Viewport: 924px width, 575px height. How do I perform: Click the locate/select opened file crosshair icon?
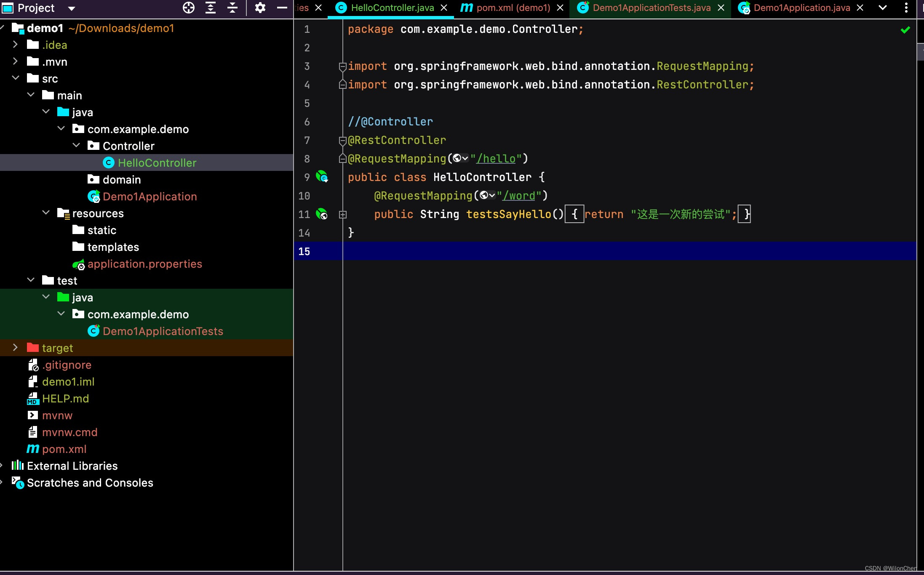coord(189,8)
